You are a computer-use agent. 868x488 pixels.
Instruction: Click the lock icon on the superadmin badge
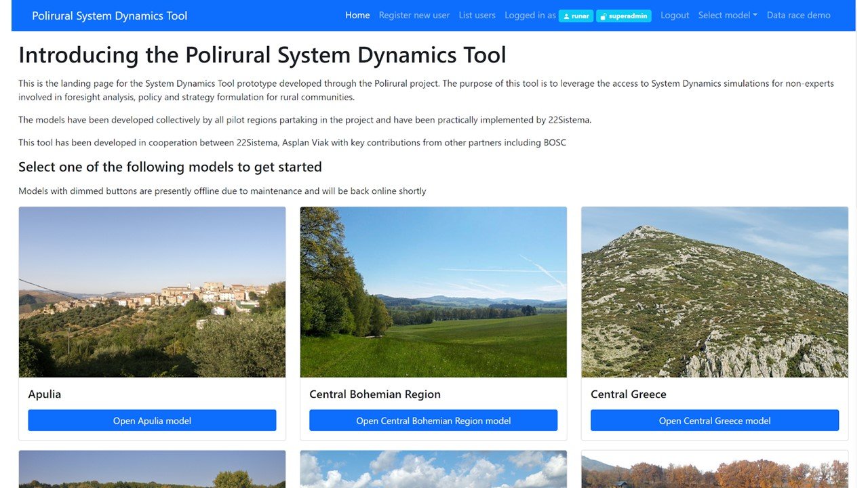(604, 16)
